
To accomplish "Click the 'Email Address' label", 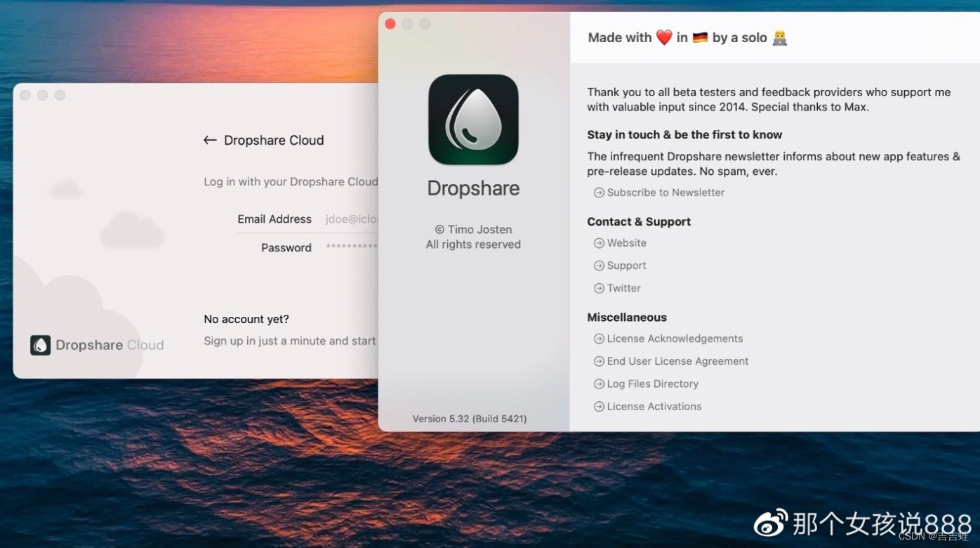I will pos(274,219).
